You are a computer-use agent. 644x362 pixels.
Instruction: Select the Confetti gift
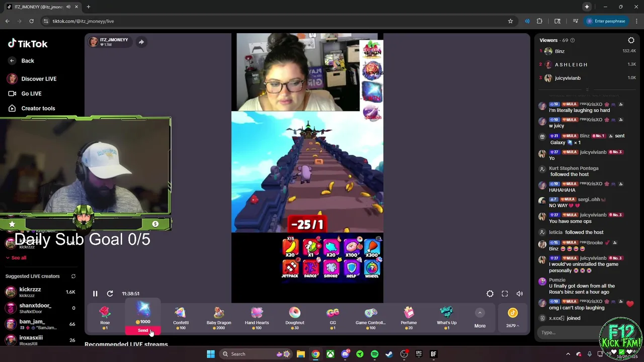(x=181, y=317)
